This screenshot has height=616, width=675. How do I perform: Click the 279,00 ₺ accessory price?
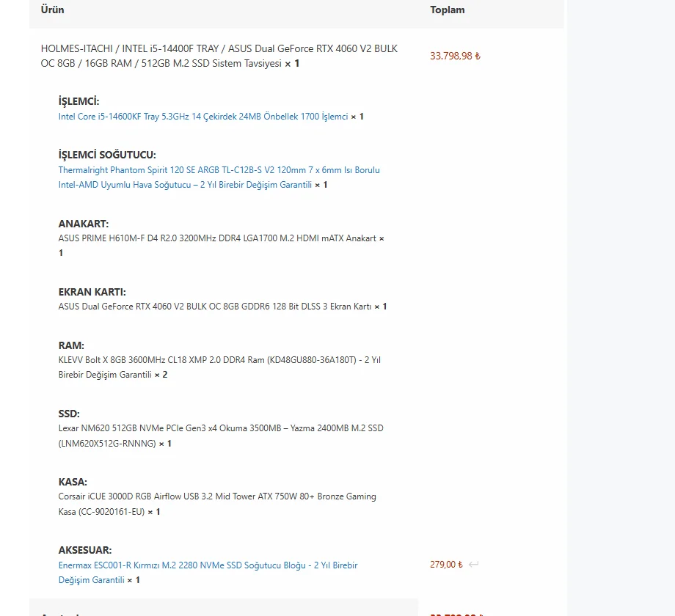pos(446,565)
